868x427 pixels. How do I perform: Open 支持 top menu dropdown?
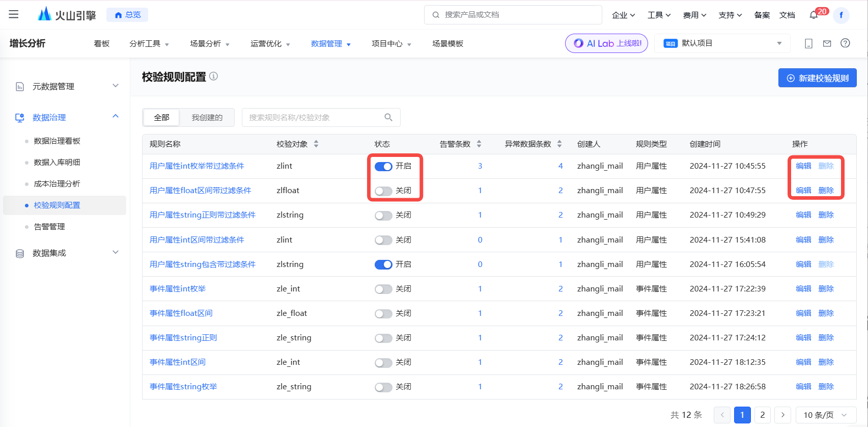click(730, 15)
